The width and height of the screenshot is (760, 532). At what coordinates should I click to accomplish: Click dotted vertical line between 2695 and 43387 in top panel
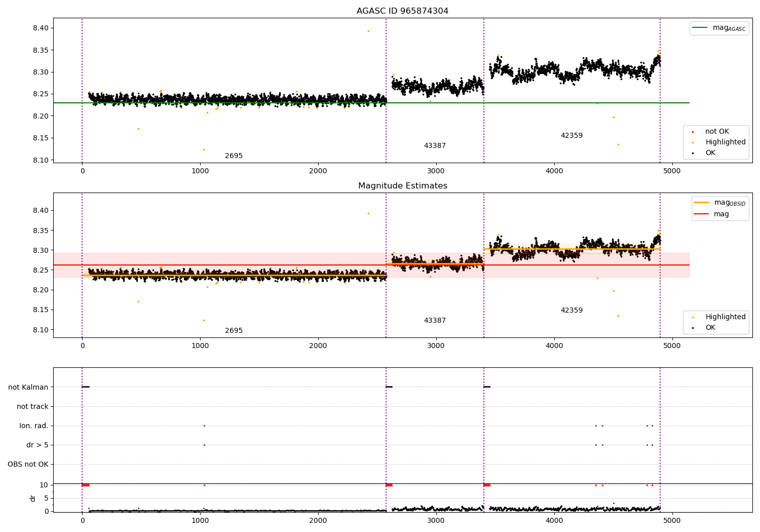pyautogui.click(x=386, y=90)
